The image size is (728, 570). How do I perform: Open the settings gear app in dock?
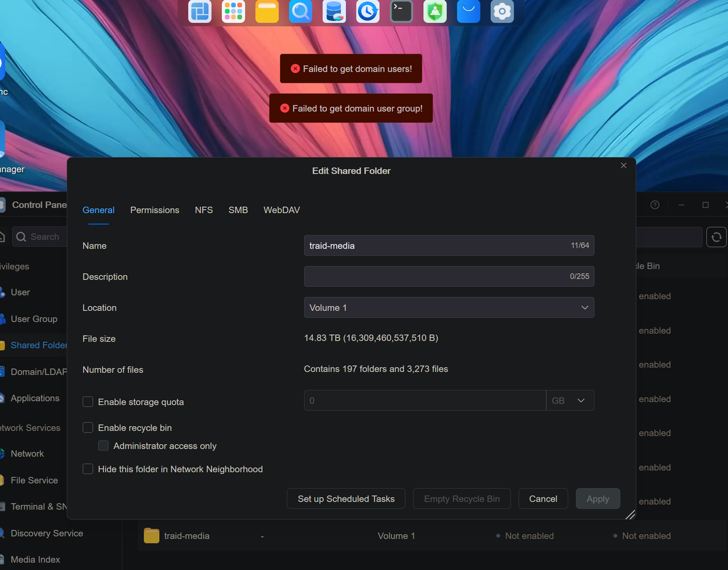[502, 11]
